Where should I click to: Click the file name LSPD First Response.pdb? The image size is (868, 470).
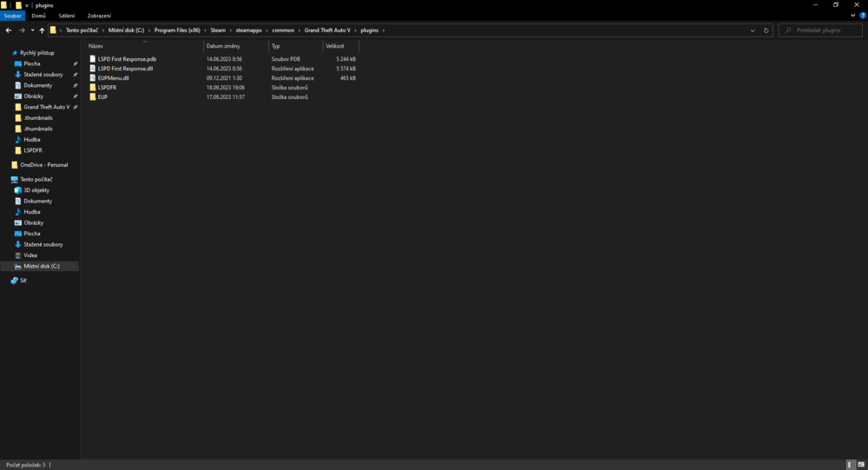[128, 59]
